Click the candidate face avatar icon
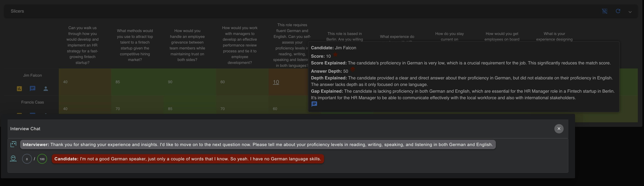644x186 pixels. [x=13, y=159]
